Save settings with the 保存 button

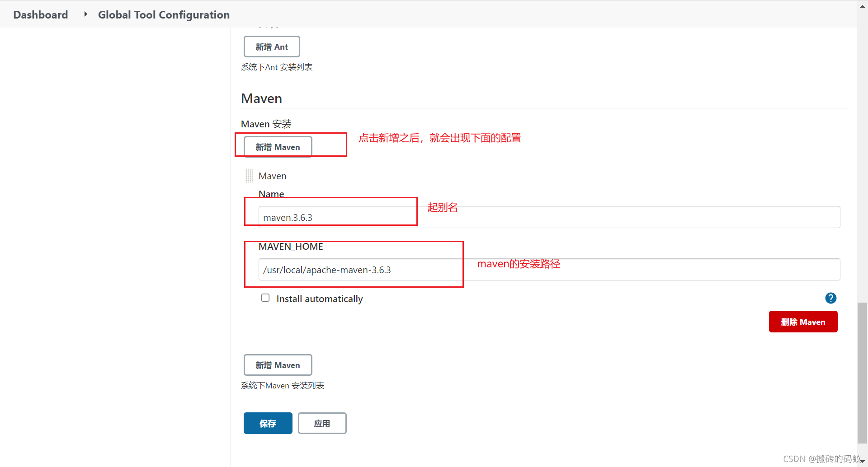click(268, 423)
